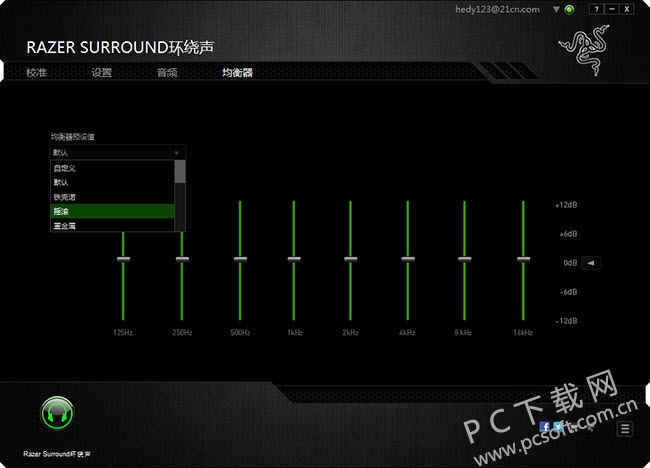Collapse the 均衡器预设值 preset combo box
The image size is (650, 468).
tap(118, 153)
